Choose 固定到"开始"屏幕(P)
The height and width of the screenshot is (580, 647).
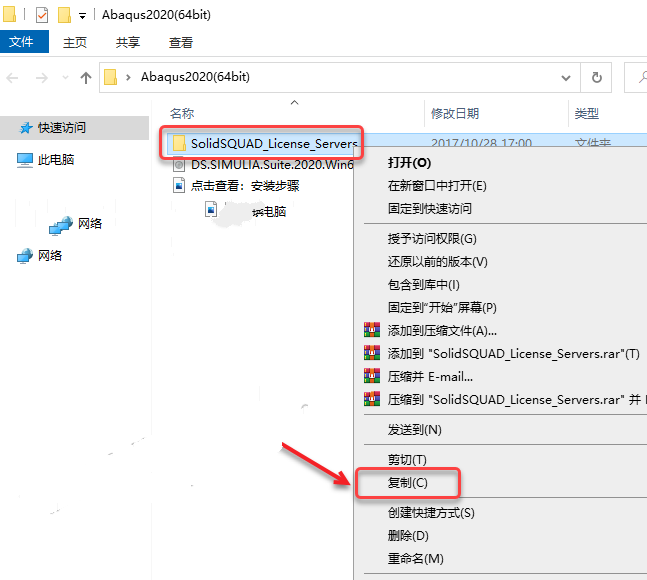point(442,307)
